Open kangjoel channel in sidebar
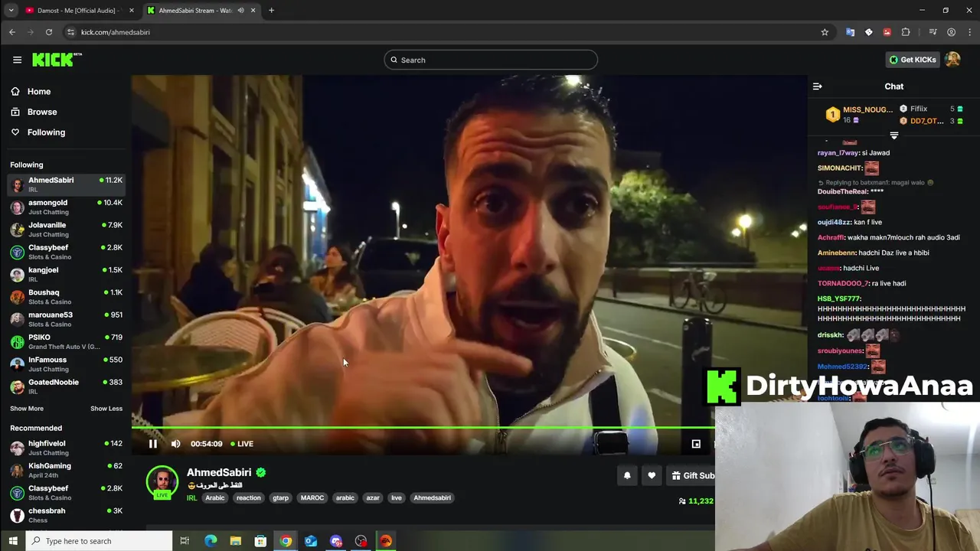This screenshot has width=980, height=551. click(66, 274)
